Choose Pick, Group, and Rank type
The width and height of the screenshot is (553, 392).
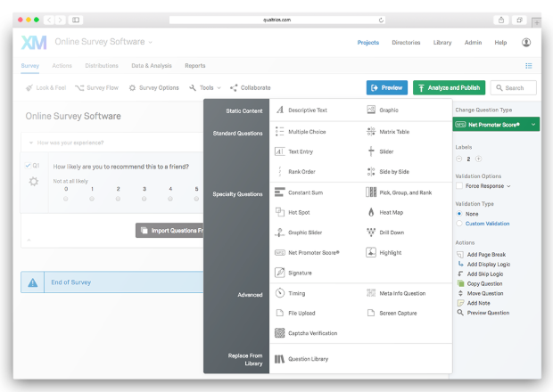400,192
